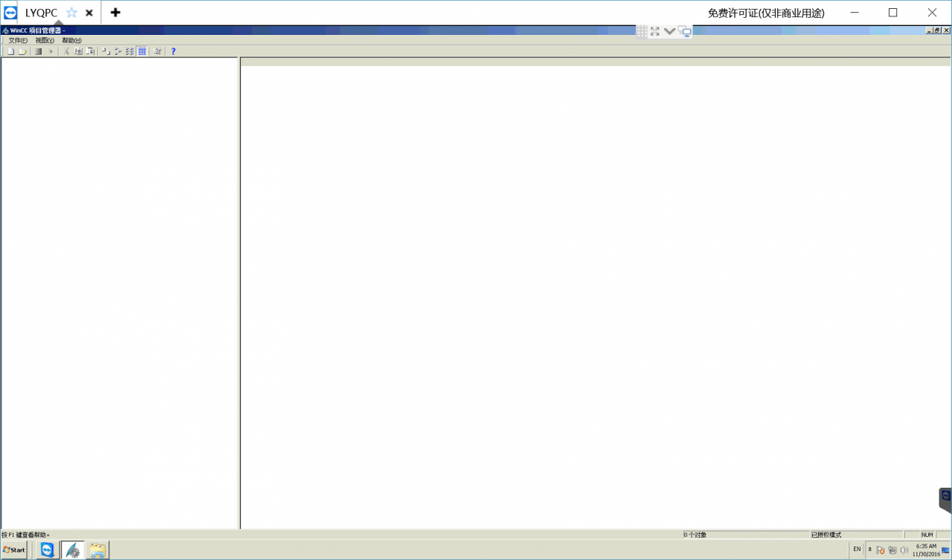Click the Copy toolbar icon
The width and height of the screenshot is (952, 560).
pos(78,51)
